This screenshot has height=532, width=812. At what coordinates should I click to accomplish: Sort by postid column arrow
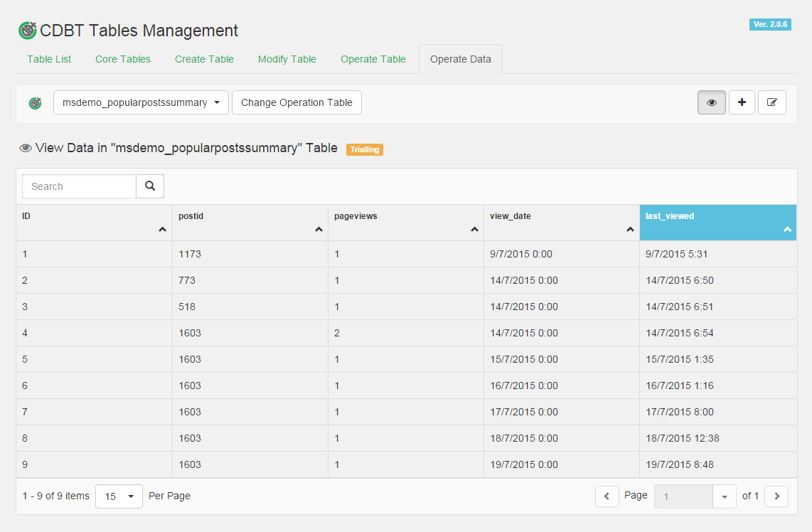[x=319, y=229]
